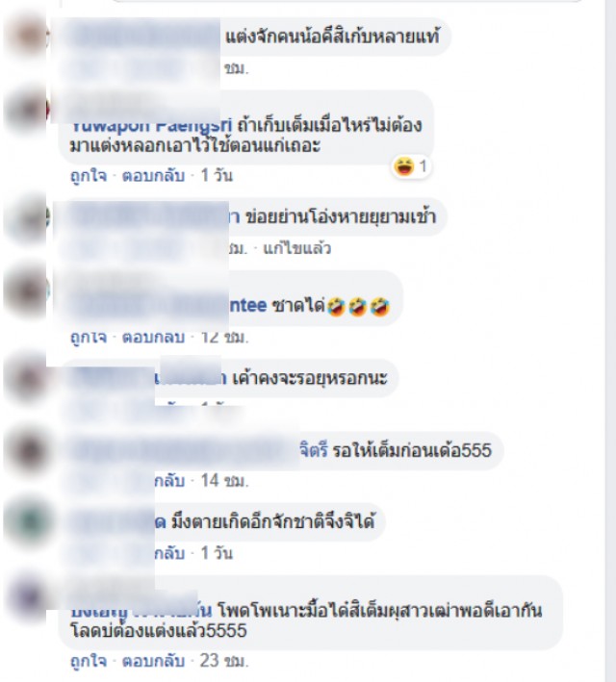Image resolution: width=616 pixels, height=682 pixels.
Task: Open the laughing reaction count on Yuwapon Paengsri's comment
Action: tap(411, 166)
